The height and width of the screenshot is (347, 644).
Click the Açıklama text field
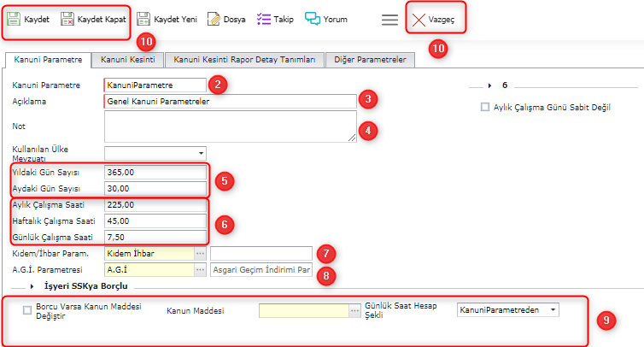coord(229,101)
